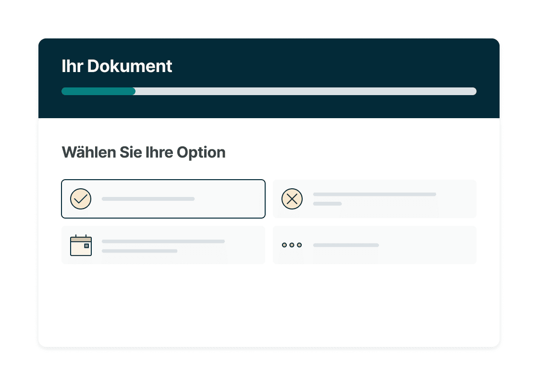Select the X option card
The width and height of the screenshot is (538, 392).
[375, 199]
